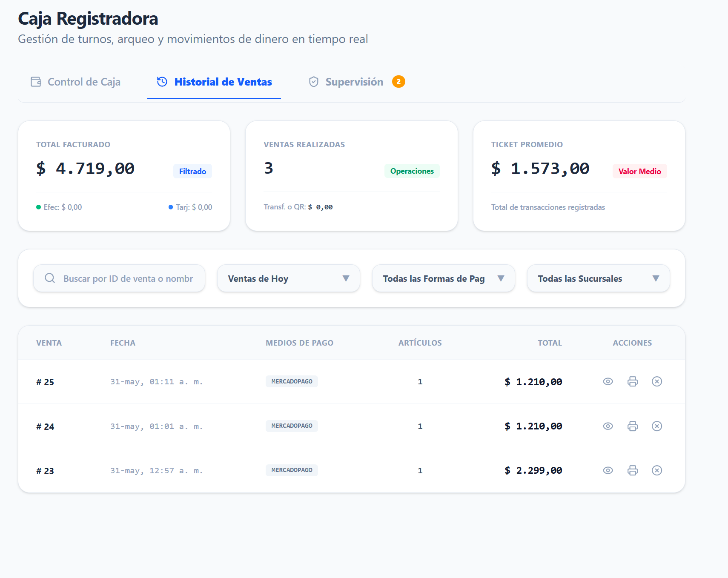The image size is (728, 578).
Task: Click the Efec: $ 0,00 indicator
Action: coord(59,207)
